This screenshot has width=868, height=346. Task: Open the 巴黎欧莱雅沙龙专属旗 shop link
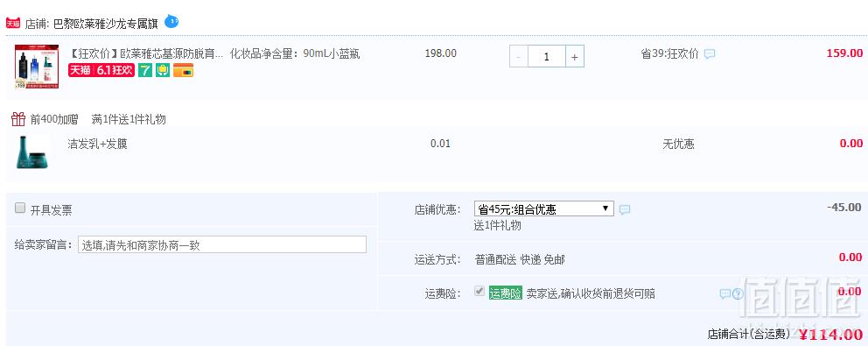pyautogui.click(x=106, y=24)
